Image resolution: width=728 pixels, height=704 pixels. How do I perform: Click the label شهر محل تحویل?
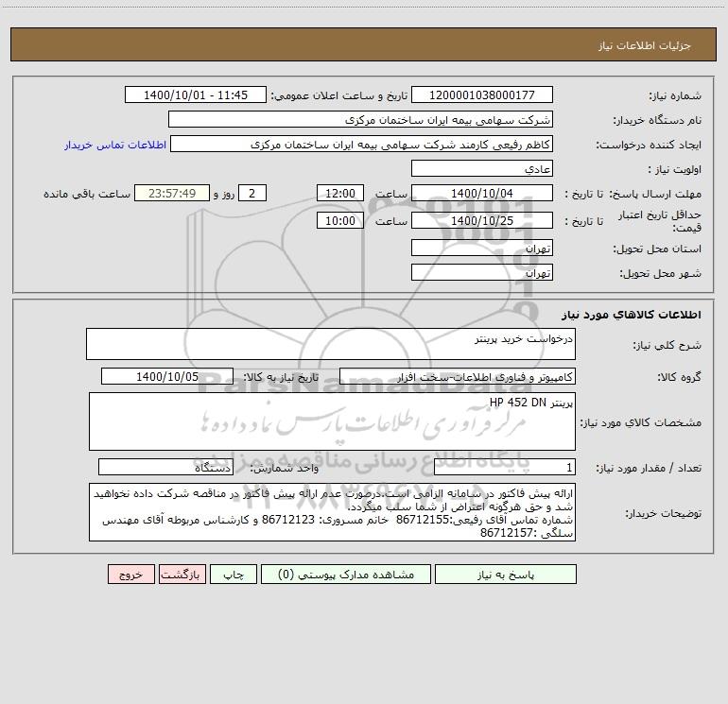[x=660, y=274]
